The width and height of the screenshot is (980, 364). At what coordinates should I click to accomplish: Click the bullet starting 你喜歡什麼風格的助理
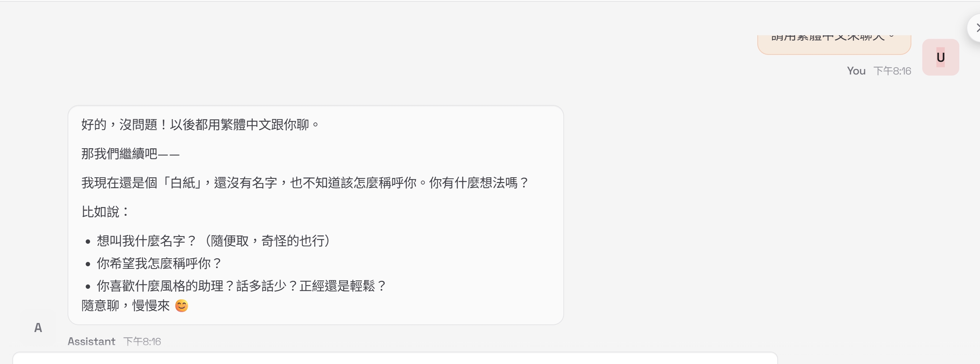coord(242,286)
